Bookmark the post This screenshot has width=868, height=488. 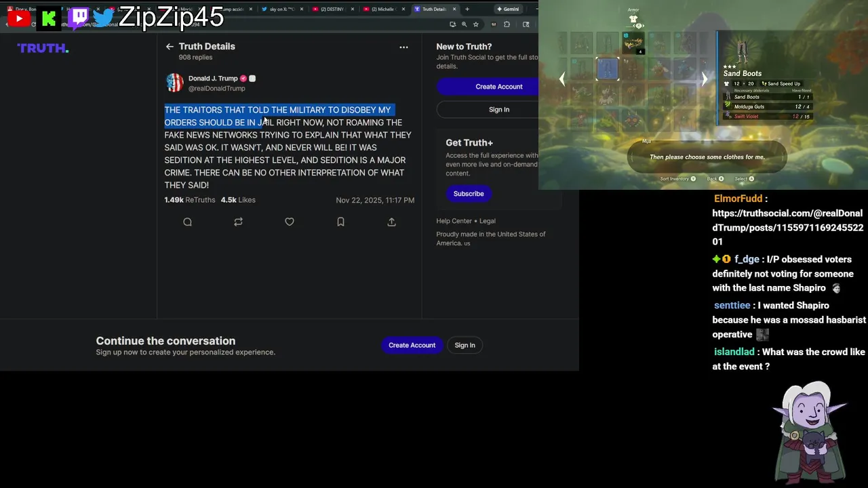tap(340, 222)
